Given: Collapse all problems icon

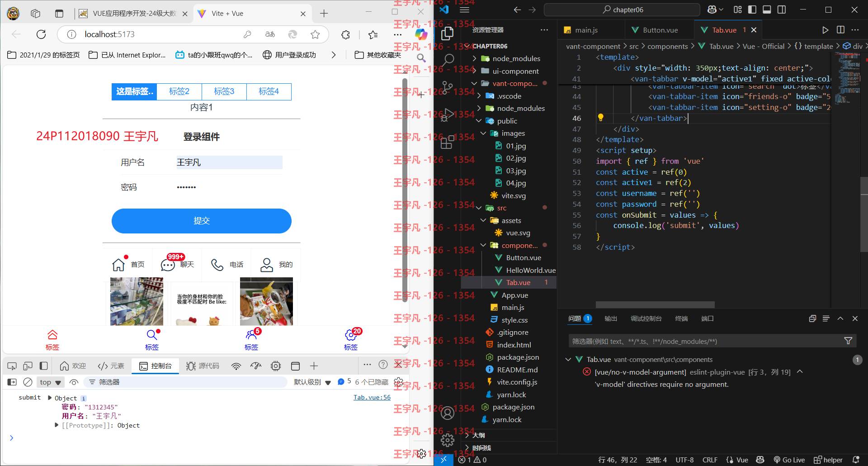Looking at the screenshot, I should coord(812,319).
